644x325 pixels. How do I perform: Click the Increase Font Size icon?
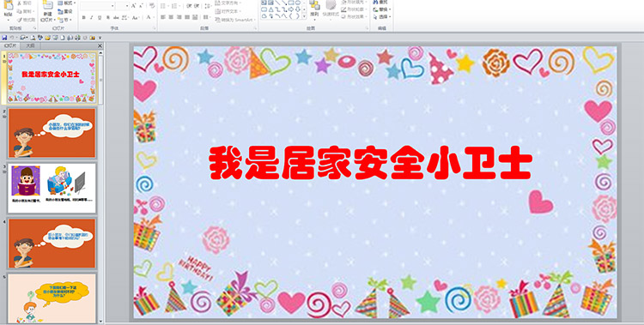pos(134,6)
